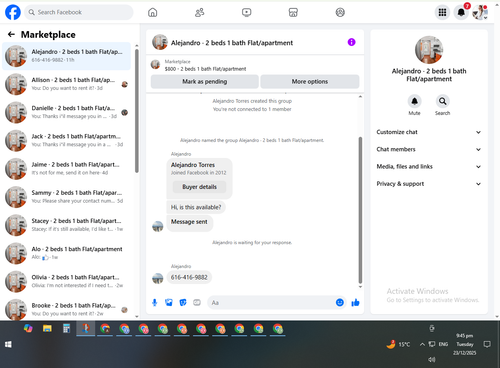Expand Chat members section
The image size is (500, 368).
pos(429,149)
